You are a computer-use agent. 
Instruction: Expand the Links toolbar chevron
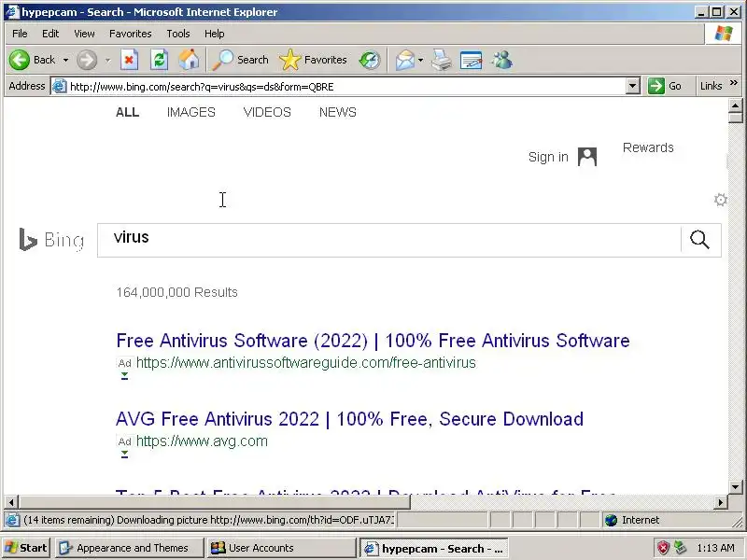click(734, 83)
